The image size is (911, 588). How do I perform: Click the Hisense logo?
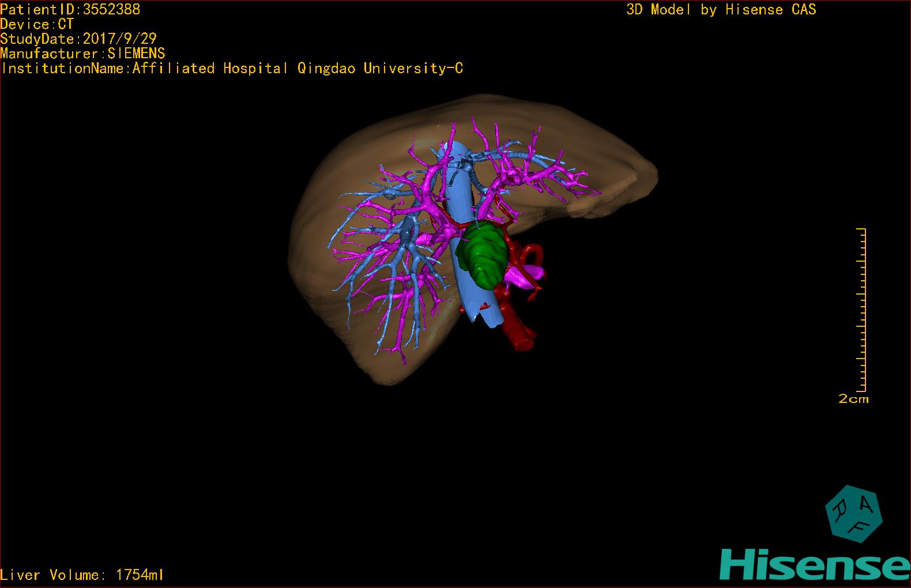click(815, 565)
